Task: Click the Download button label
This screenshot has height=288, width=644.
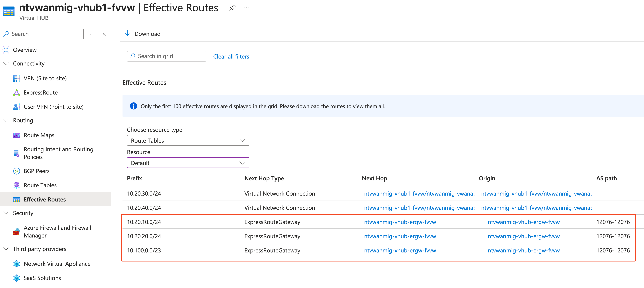Action: click(147, 34)
